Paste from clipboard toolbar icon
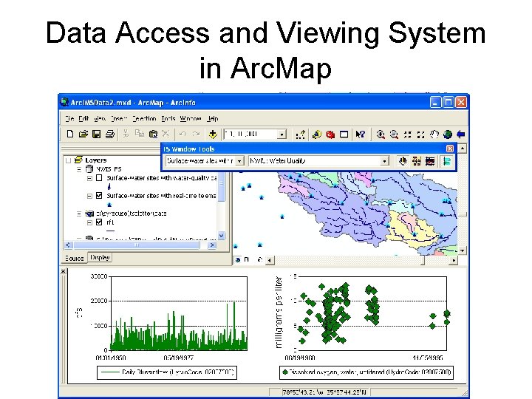532x399 pixels. pyautogui.click(x=153, y=134)
